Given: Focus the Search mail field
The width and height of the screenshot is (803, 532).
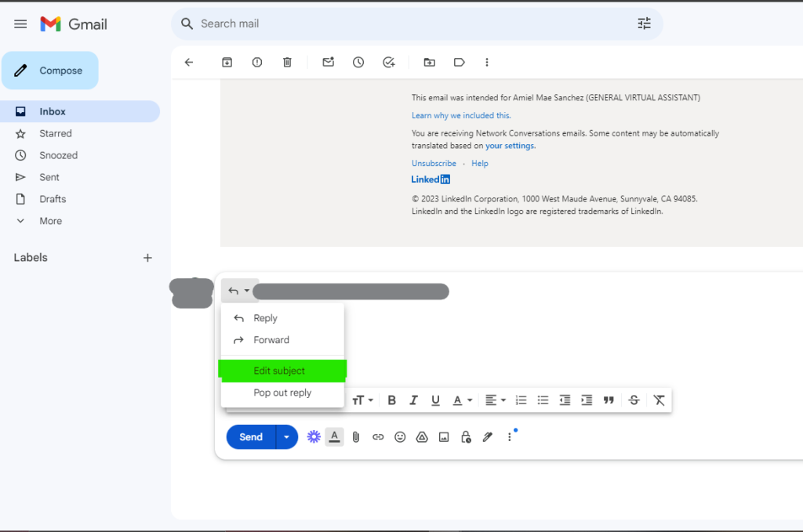Looking at the screenshot, I should [x=416, y=24].
